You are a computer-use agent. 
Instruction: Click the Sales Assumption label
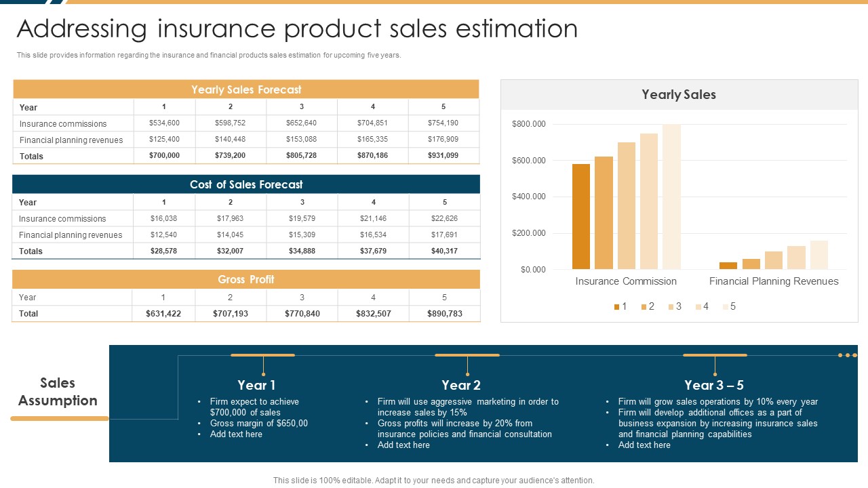(x=58, y=392)
